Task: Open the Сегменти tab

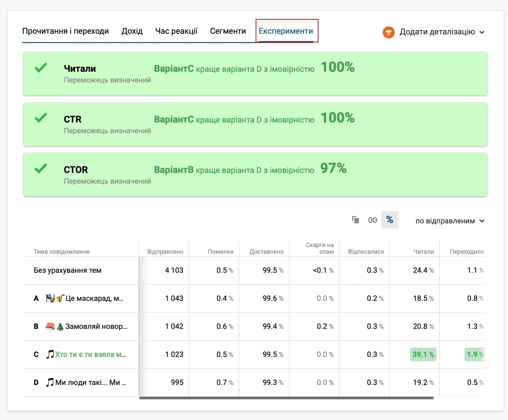Action: pyautogui.click(x=228, y=31)
